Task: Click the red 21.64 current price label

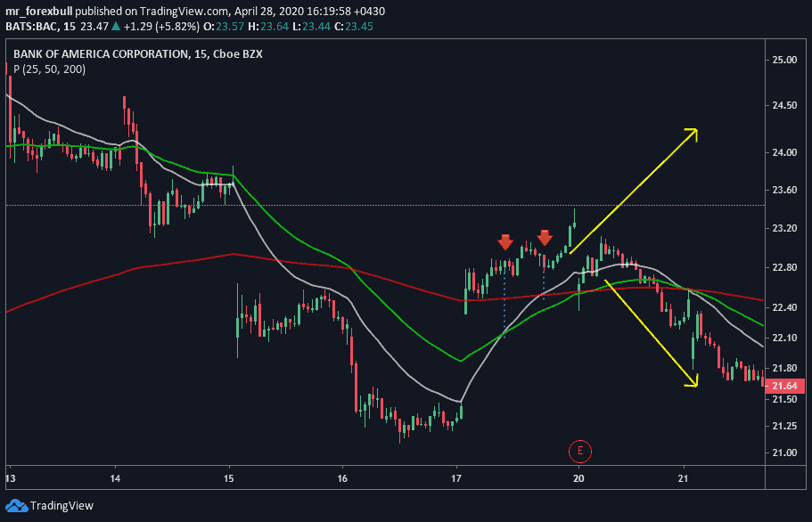Action: point(785,386)
